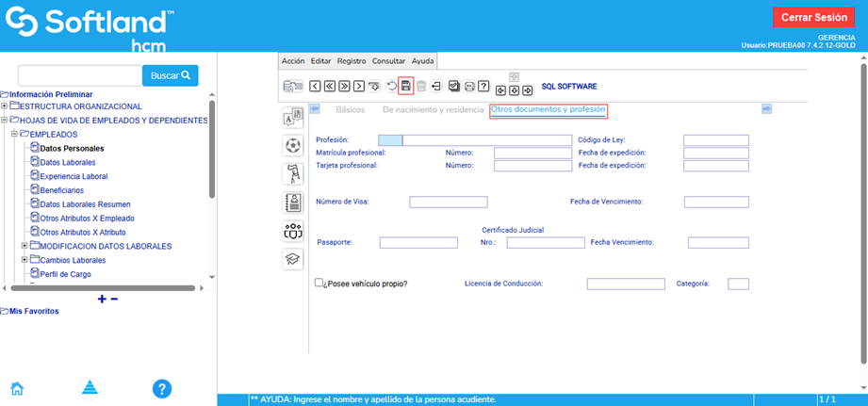The image size is (868, 406).
Task: Click the Cerrar Sesión button
Action: tap(813, 17)
